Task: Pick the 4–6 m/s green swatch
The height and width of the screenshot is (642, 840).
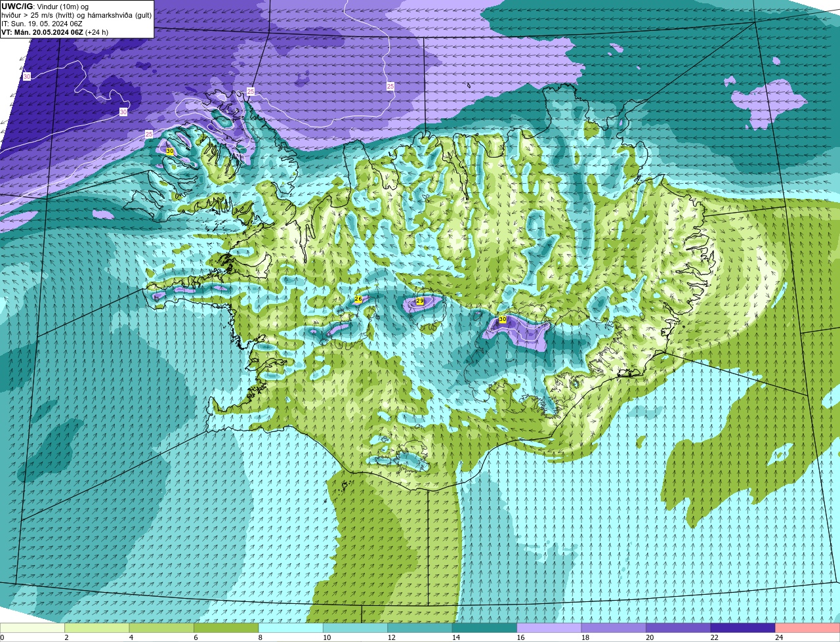Action: (162, 628)
